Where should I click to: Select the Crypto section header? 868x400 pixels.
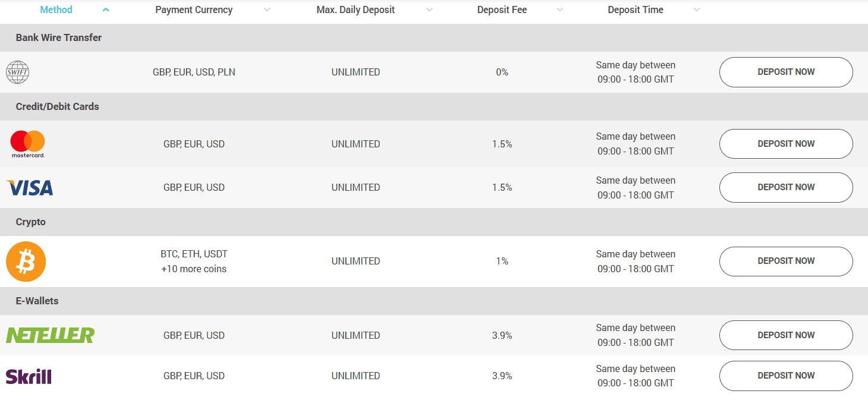(30, 222)
